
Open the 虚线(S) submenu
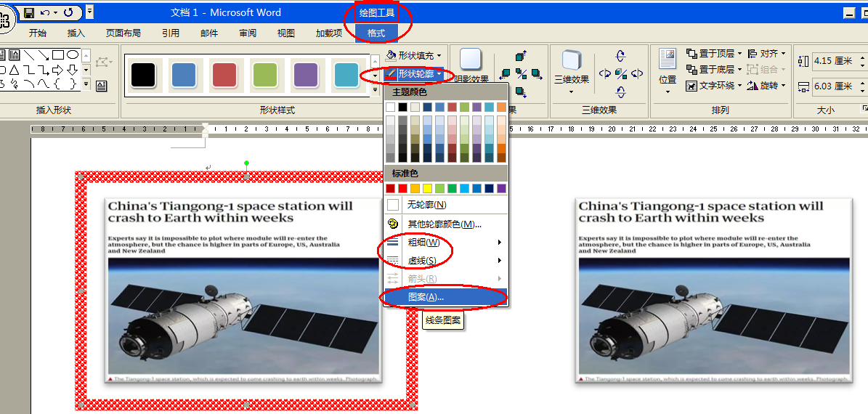pyautogui.click(x=446, y=260)
